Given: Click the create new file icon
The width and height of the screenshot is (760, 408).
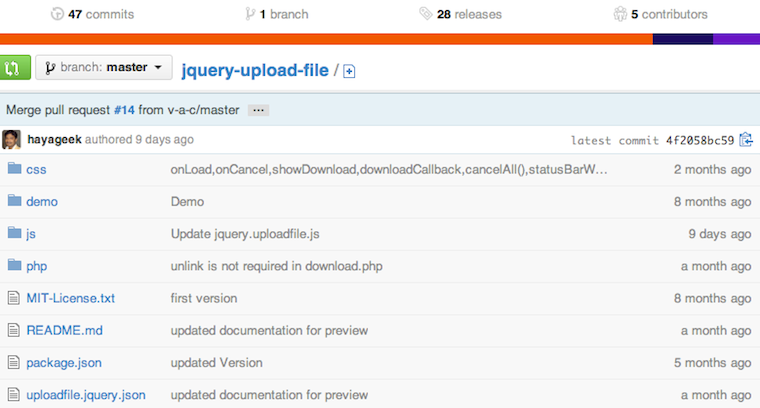Looking at the screenshot, I should (x=349, y=72).
